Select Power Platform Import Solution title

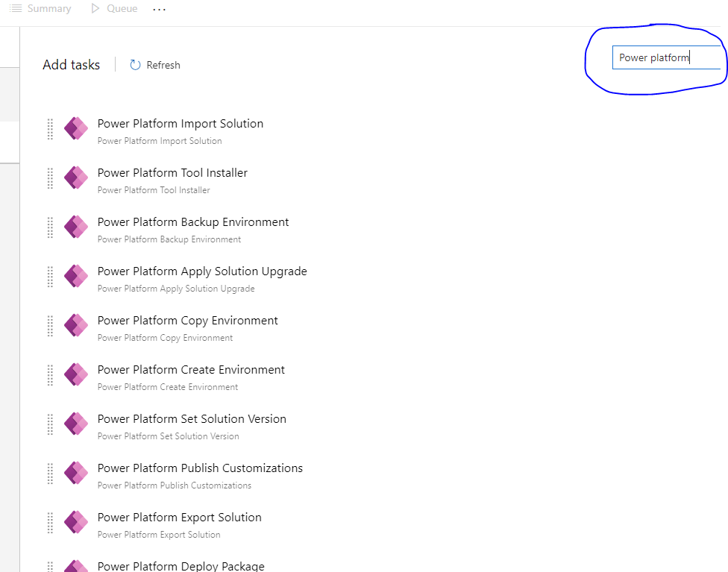[x=181, y=124]
